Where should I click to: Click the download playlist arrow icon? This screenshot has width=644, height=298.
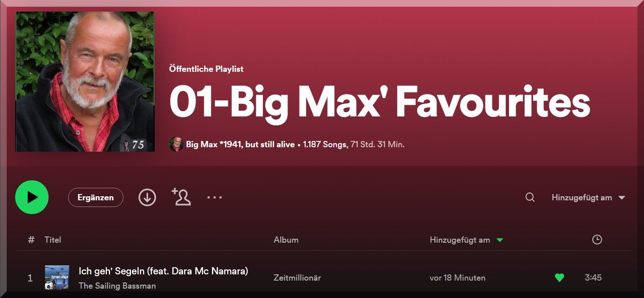(147, 197)
